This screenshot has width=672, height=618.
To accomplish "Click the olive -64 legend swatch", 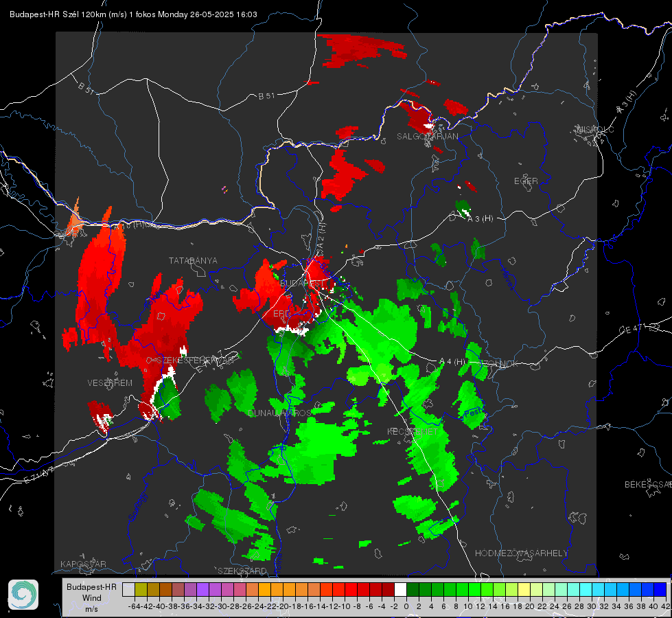I will (x=141, y=590).
